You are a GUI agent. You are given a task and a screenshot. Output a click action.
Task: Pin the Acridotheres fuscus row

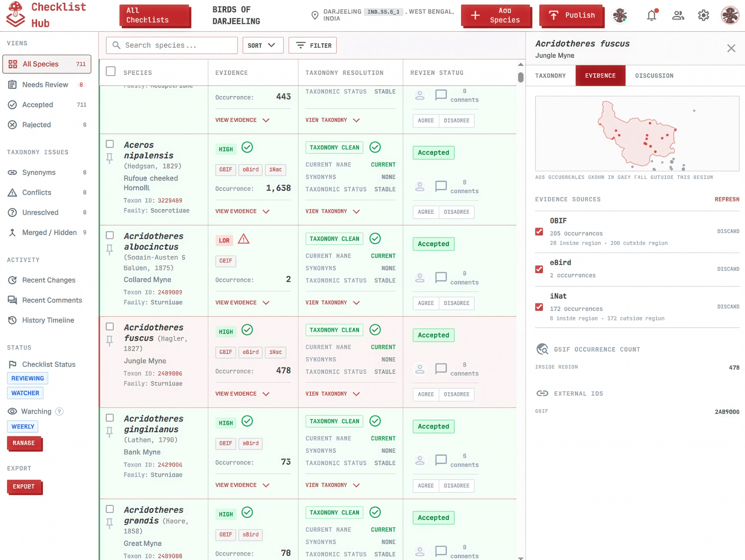click(x=110, y=341)
